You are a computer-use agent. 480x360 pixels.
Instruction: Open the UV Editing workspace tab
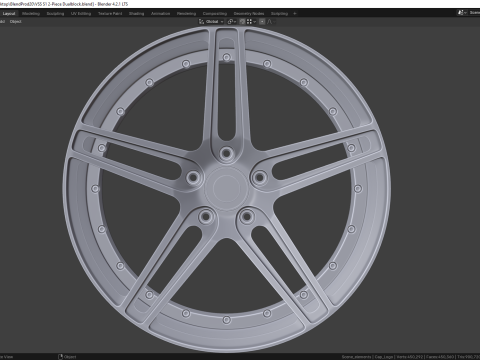pyautogui.click(x=81, y=14)
